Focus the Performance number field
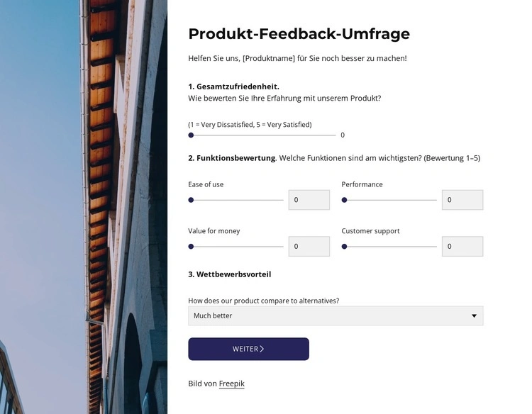Screen dimensions: 532x414 (462, 200)
